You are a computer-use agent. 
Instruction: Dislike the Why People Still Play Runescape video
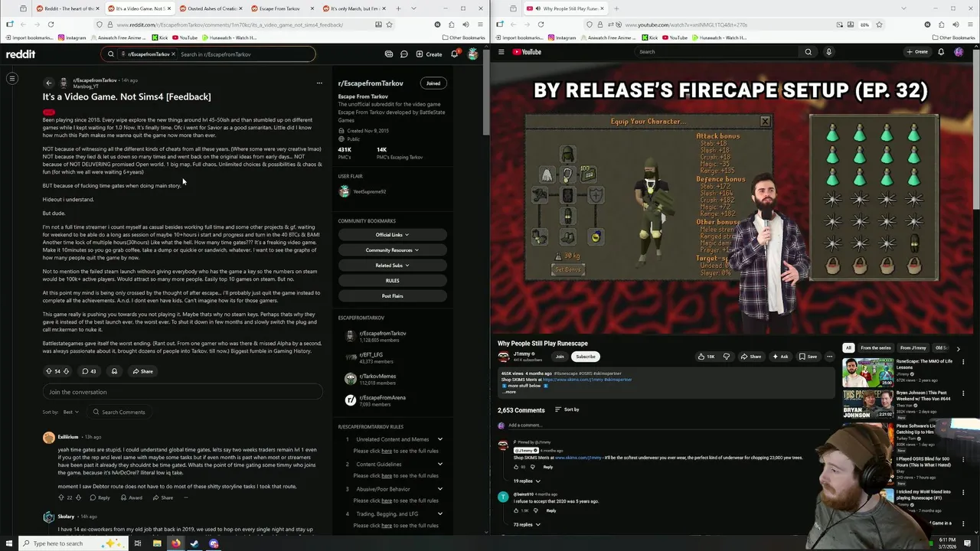[727, 357]
